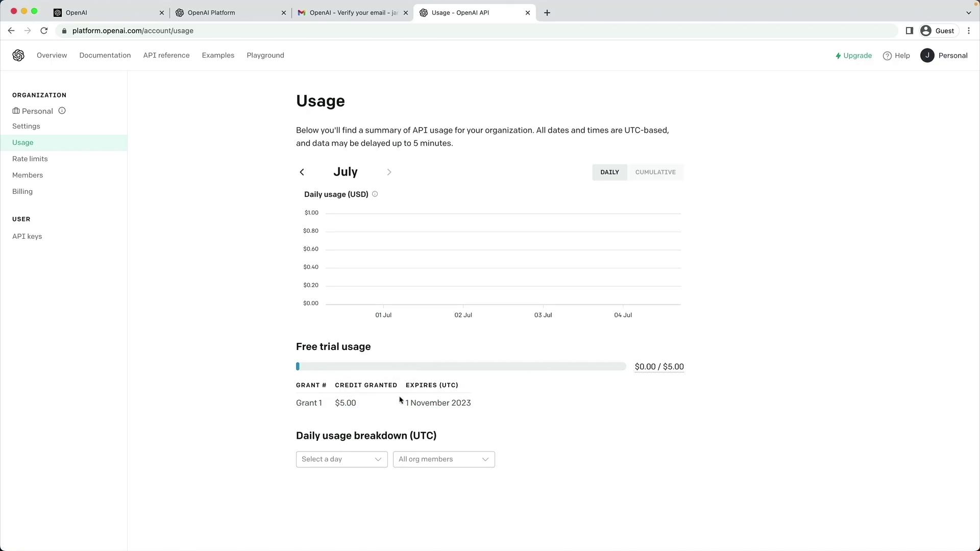Open the Select a day dropdown
The image size is (980, 551).
click(341, 459)
